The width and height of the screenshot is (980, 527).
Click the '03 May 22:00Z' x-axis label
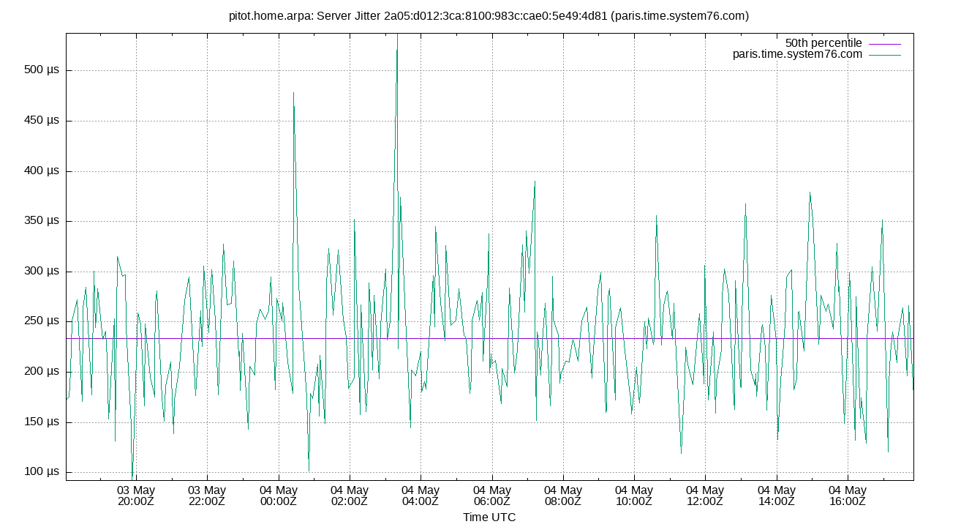(x=207, y=496)
